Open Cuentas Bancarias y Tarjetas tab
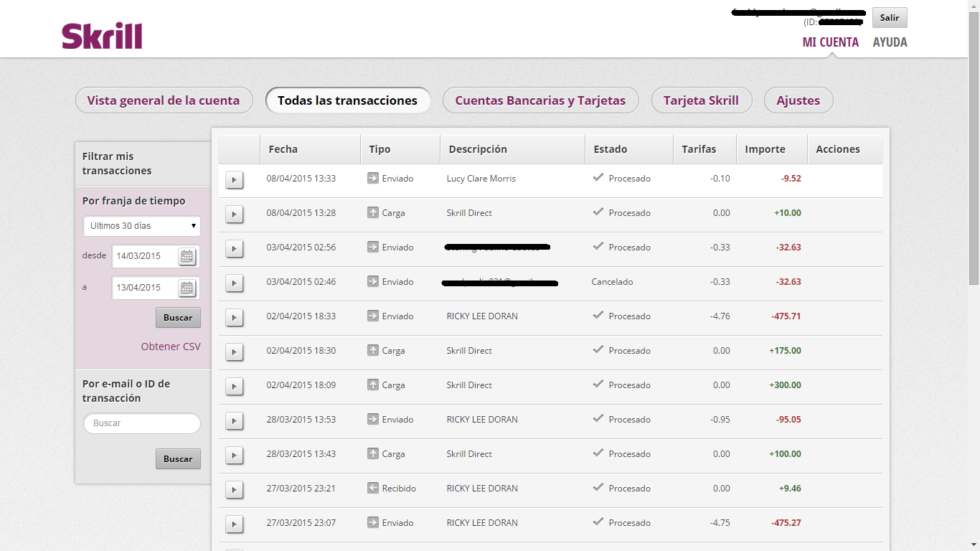 (540, 100)
